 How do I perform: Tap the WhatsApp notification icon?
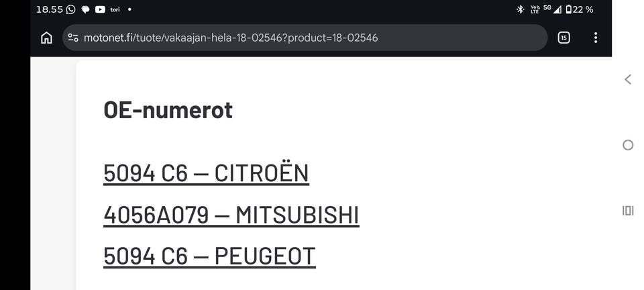(x=70, y=9)
